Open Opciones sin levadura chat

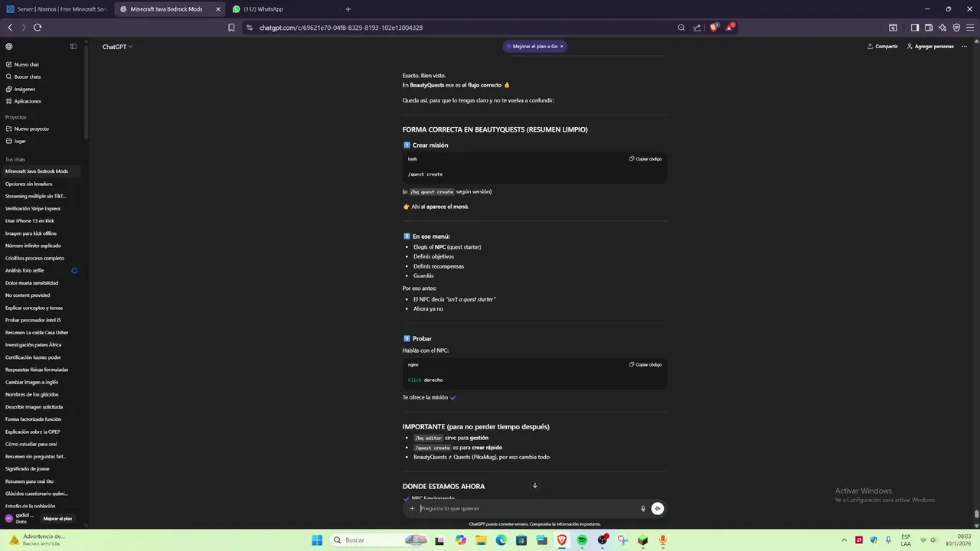[40, 184]
